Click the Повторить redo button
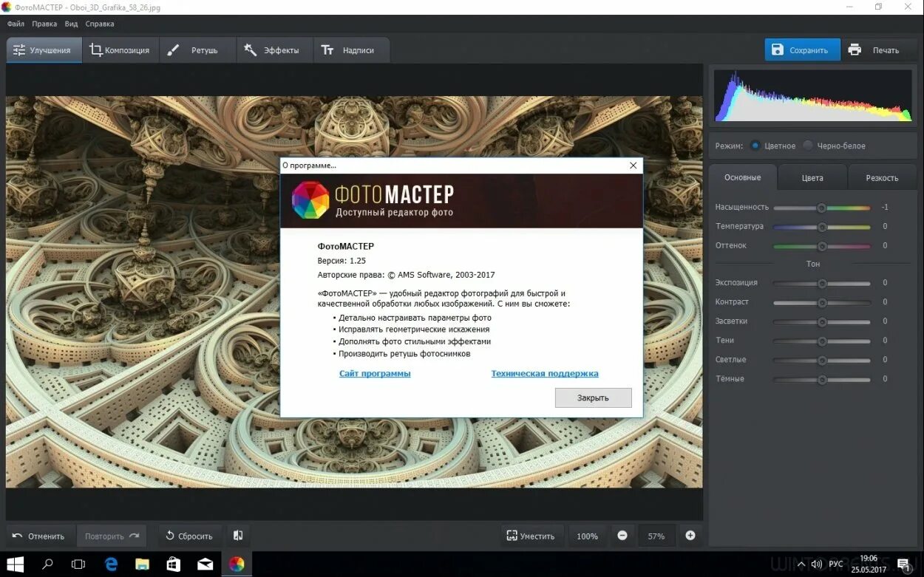 pos(112,536)
